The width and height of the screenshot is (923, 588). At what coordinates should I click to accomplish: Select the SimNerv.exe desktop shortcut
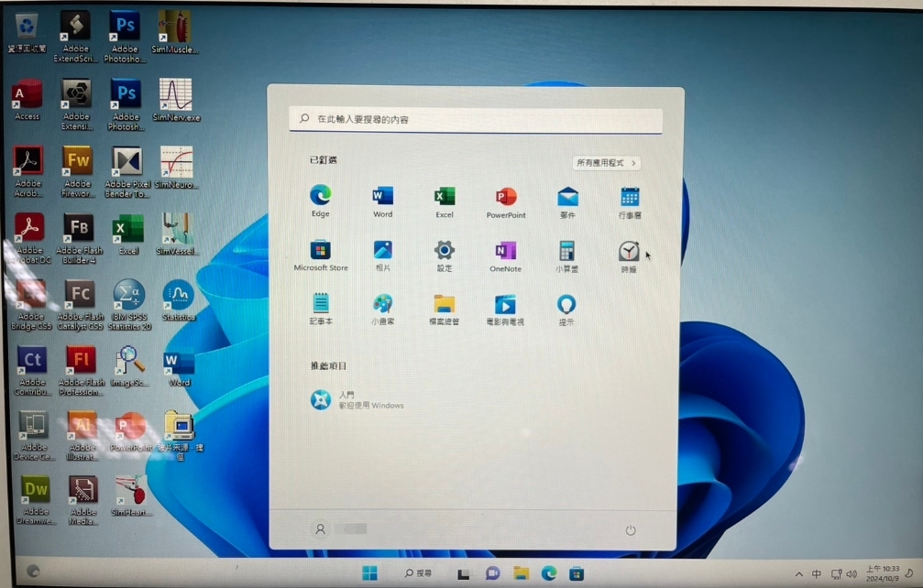[176, 100]
